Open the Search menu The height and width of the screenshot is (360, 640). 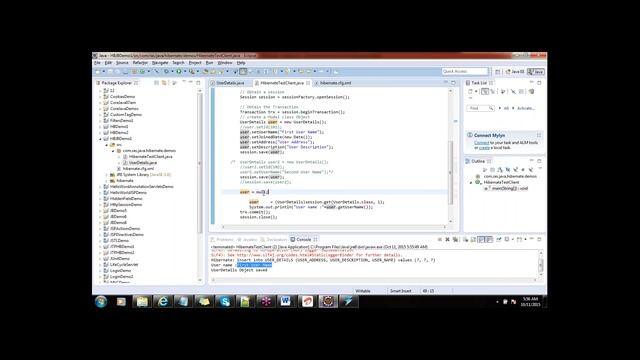pos(178,63)
